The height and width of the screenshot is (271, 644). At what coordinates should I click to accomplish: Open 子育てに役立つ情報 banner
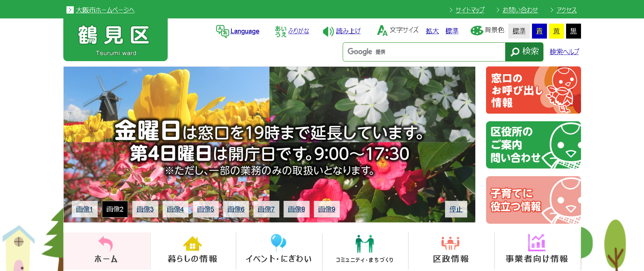coord(533,200)
